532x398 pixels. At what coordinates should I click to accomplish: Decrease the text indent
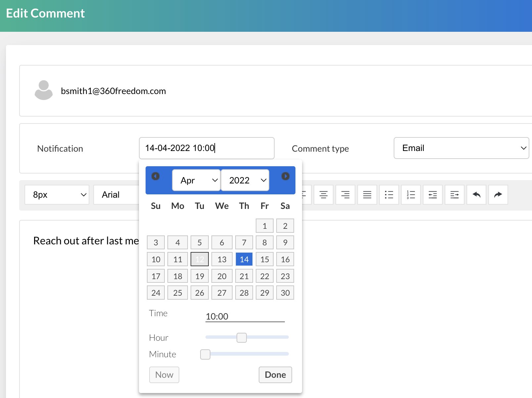coord(432,195)
